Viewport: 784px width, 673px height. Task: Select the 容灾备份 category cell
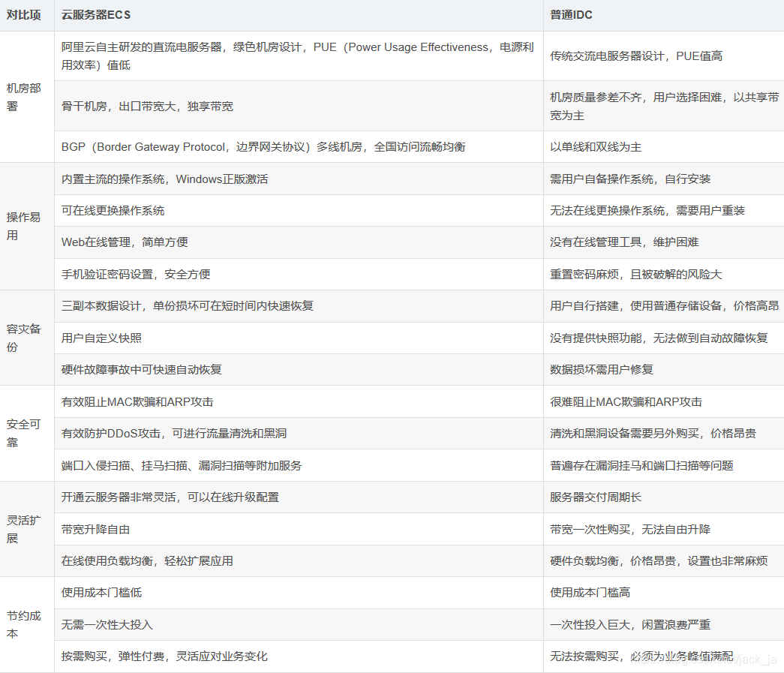(27, 338)
